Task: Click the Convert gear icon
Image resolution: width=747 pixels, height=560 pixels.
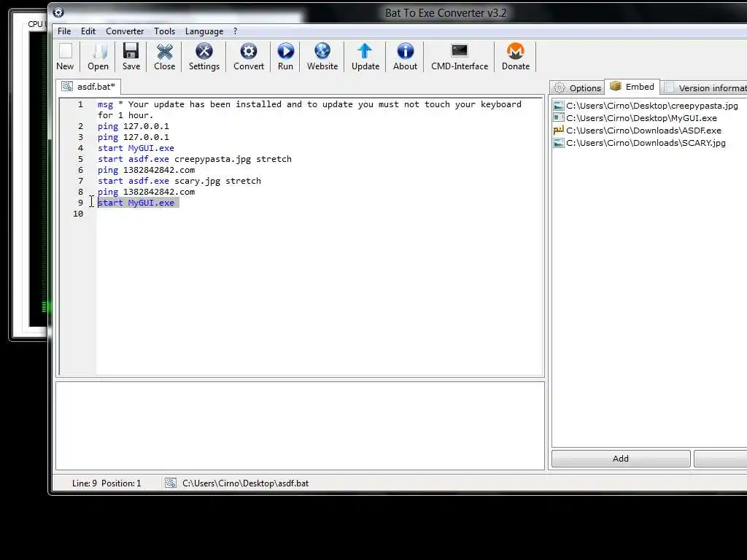Action: click(x=248, y=51)
